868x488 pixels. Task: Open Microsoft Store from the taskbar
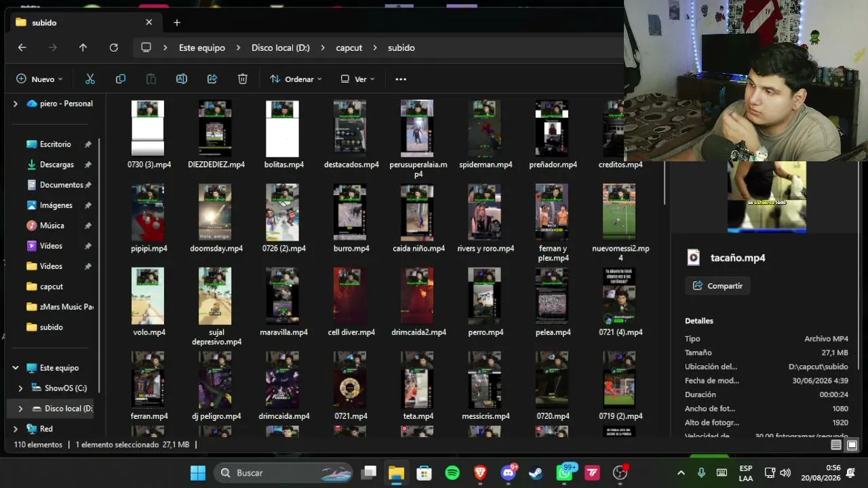click(425, 472)
